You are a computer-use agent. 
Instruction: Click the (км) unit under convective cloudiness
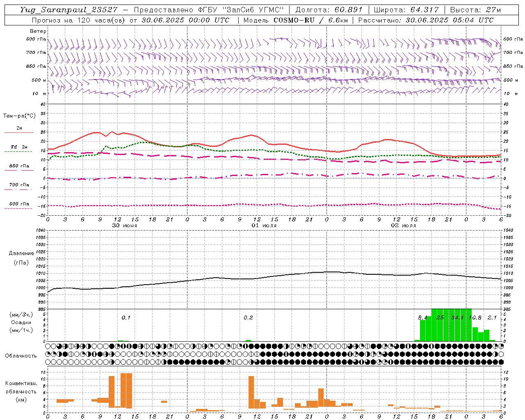point(21,399)
